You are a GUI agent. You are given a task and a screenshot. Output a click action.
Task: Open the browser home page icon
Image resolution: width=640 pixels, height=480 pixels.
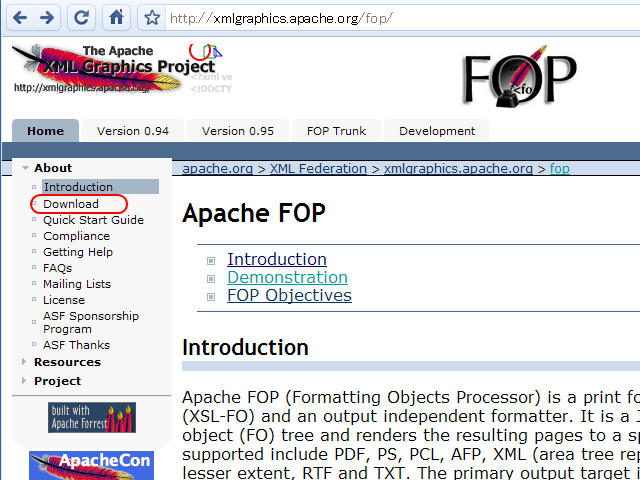(x=116, y=18)
